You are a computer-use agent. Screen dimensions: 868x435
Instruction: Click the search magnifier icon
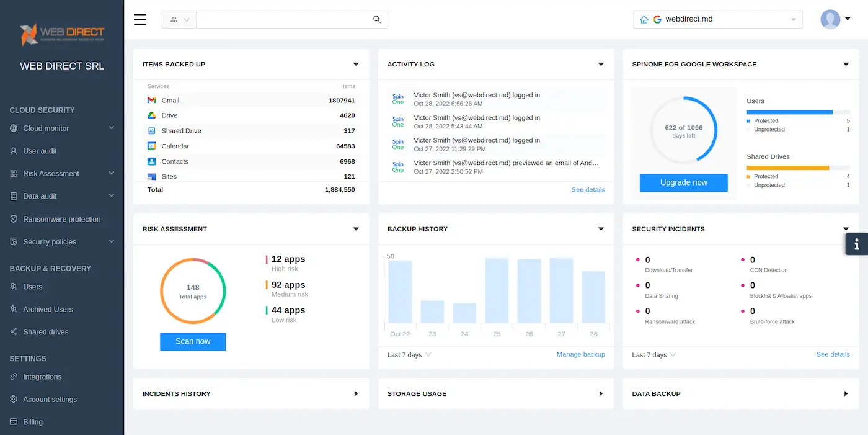point(377,19)
